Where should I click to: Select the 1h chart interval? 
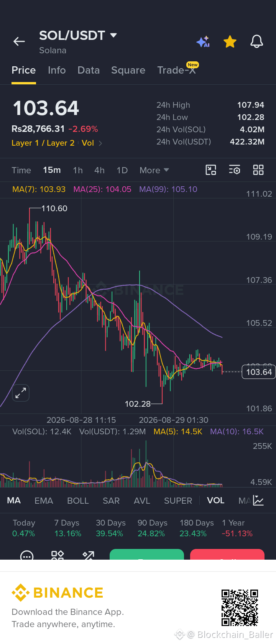point(78,170)
